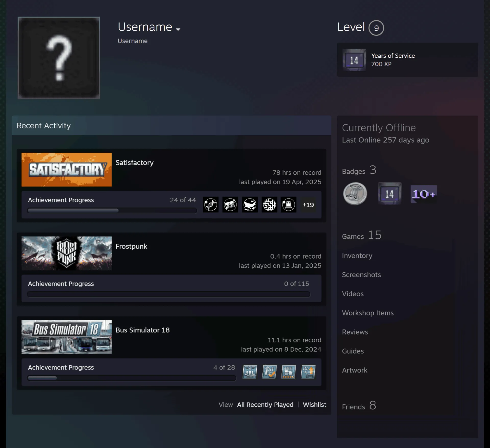This screenshot has width=490, height=448.
Task: Open the Frostpunk game banner
Action: [67, 253]
